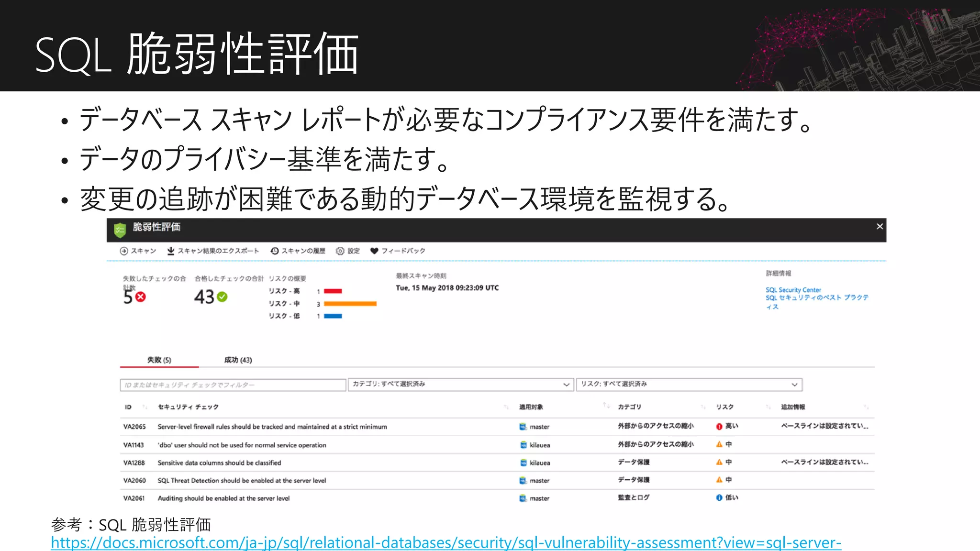Click the passed checks count 43
Image resolution: width=980 pixels, height=551 pixels.
[x=204, y=297]
